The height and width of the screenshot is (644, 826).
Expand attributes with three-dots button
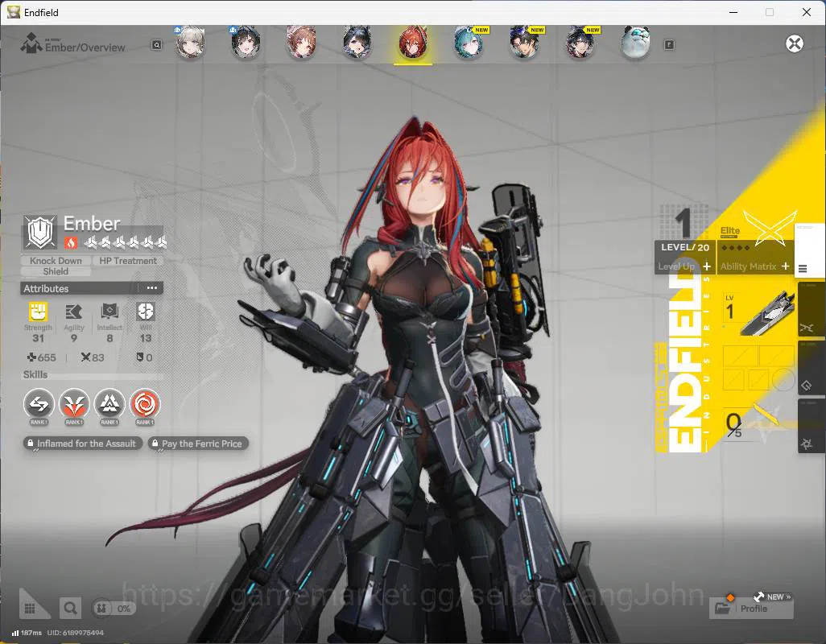[x=151, y=288]
